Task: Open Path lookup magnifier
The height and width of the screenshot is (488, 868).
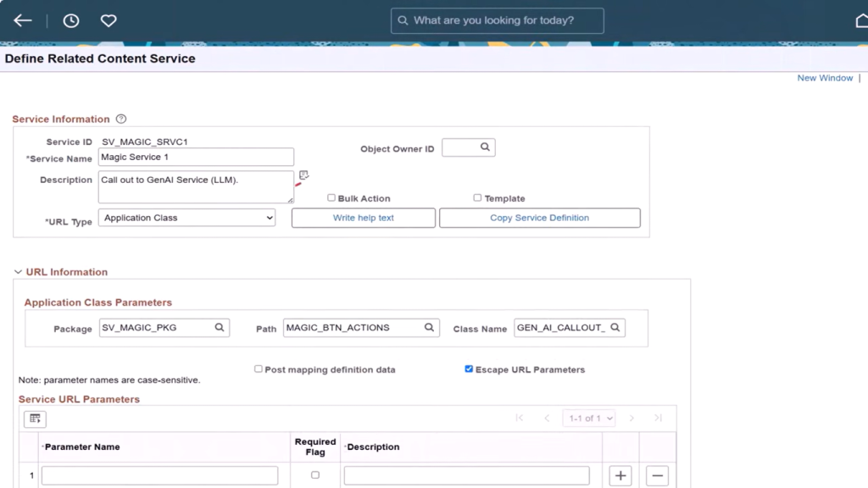Action: coord(429,328)
